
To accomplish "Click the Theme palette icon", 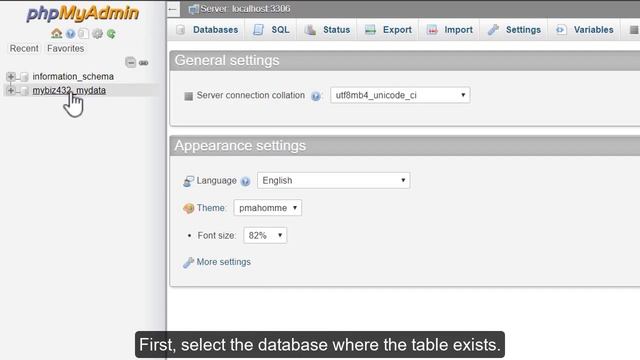I will pyautogui.click(x=189, y=209).
